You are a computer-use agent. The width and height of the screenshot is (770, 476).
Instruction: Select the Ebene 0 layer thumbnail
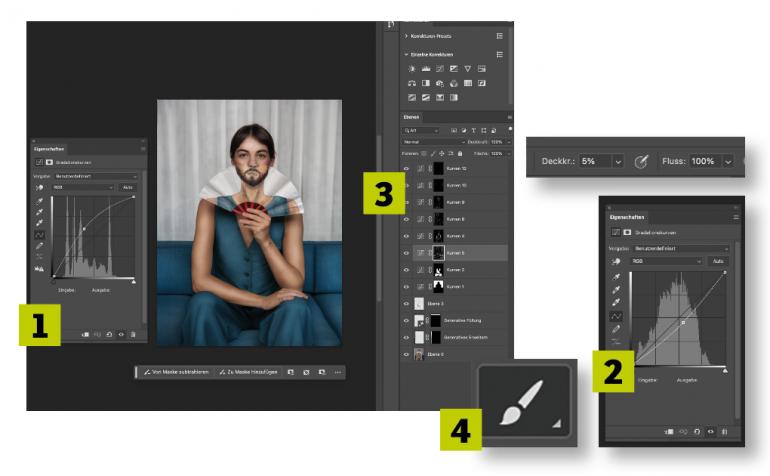(418, 354)
